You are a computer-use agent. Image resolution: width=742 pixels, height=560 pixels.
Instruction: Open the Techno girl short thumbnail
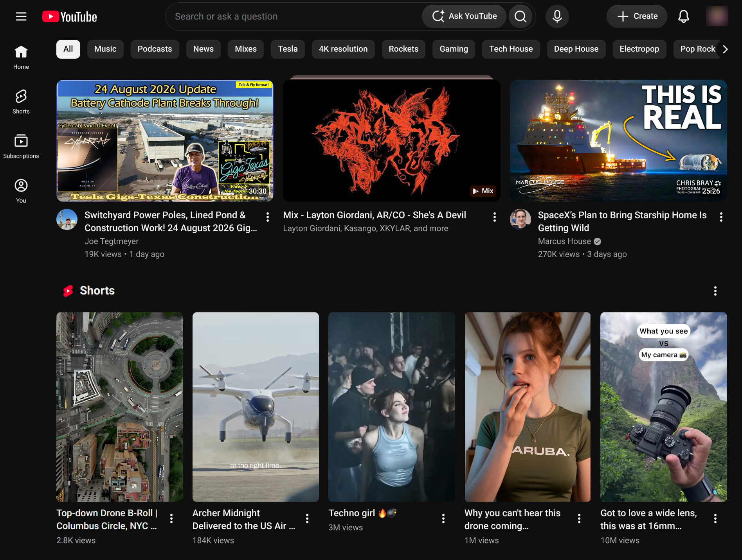click(391, 407)
